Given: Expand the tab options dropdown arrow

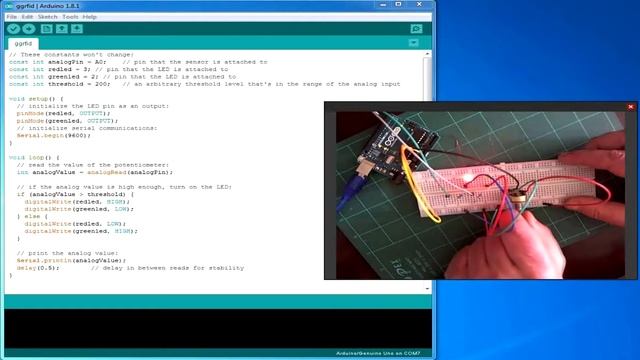Looking at the screenshot, I should (x=413, y=43).
